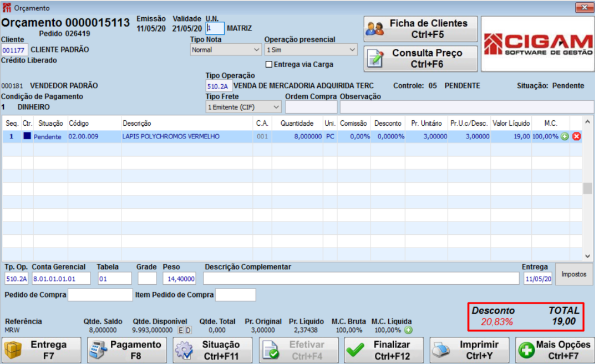Image resolution: width=599 pixels, height=364 pixels.
Task: Click the Peso field
Action: pyautogui.click(x=179, y=279)
